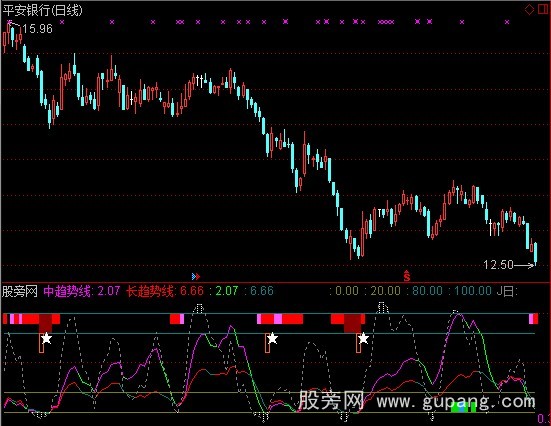
Task: Click the J日 indicator label
Action: [x=506, y=291]
